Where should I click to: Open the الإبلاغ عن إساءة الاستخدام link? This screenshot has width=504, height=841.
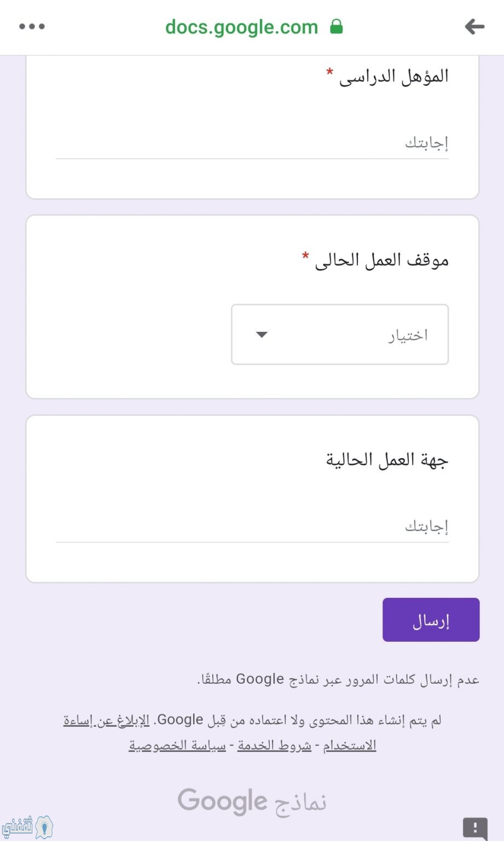coord(220,733)
